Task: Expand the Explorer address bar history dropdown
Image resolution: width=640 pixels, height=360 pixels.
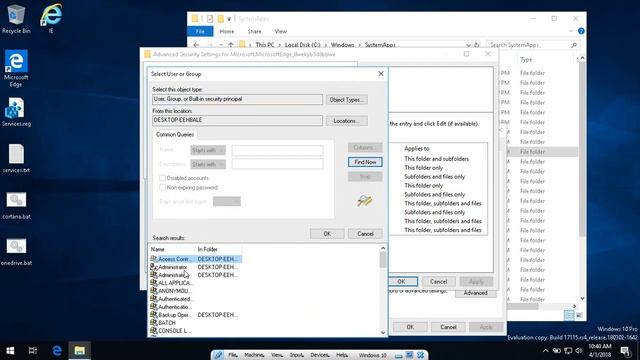Action: (x=468, y=45)
